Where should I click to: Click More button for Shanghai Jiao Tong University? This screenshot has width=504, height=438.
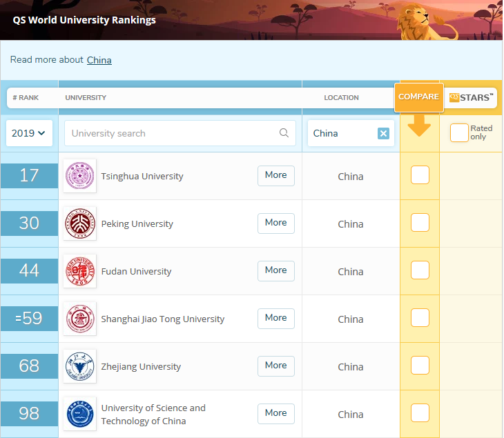pyautogui.click(x=275, y=318)
